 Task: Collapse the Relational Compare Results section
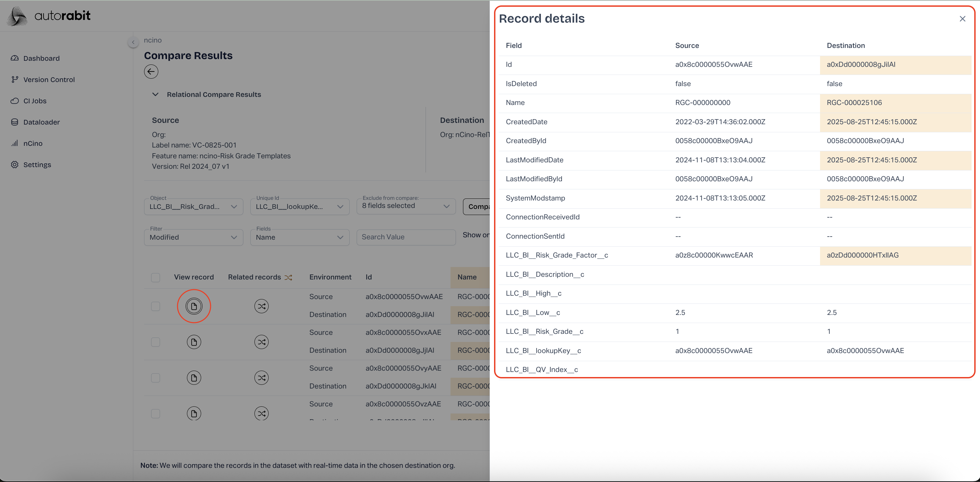tap(155, 95)
